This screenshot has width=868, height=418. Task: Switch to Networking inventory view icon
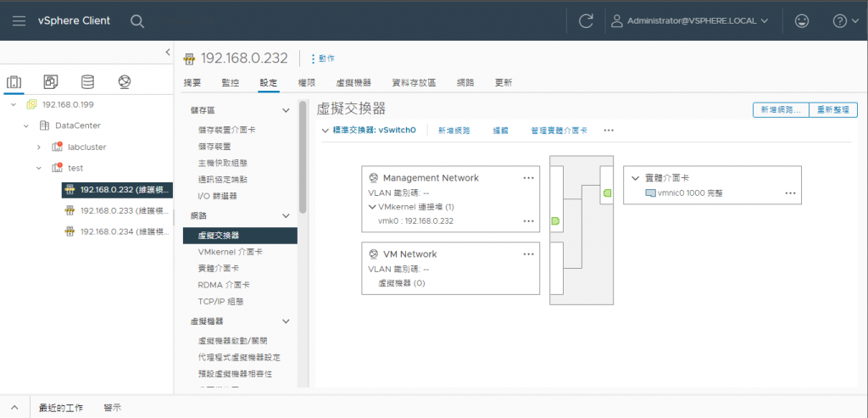pos(125,82)
